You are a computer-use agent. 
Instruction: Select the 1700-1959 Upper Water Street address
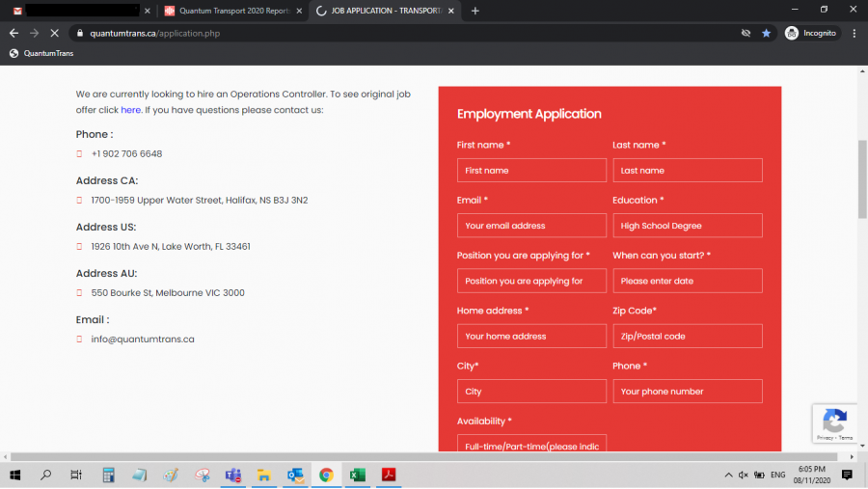click(200, 200)
